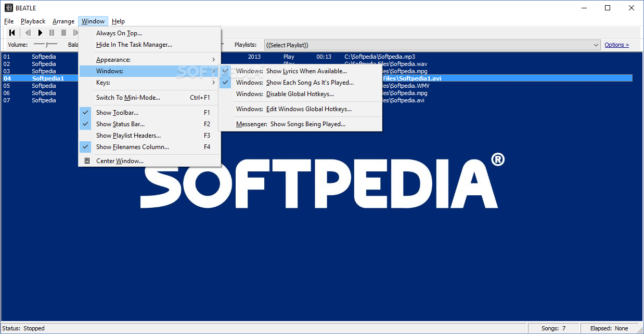Toggle Windows: Show Each Song As It's Played
The image size is (644, 334).
tap(300, 83)
